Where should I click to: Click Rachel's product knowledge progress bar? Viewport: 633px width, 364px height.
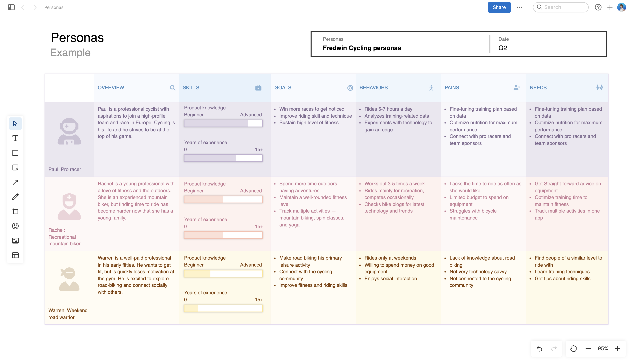coord(223,199)
